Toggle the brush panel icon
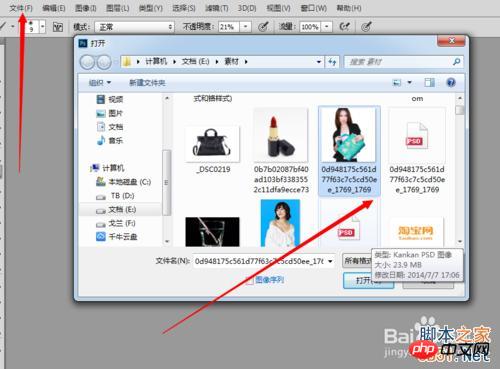 58,27
